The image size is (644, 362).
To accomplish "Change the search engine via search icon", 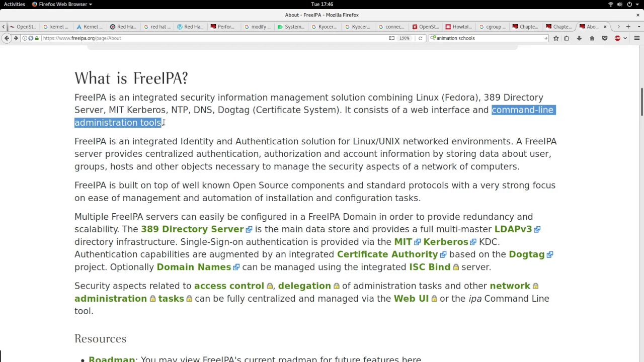I will (433, 38).
